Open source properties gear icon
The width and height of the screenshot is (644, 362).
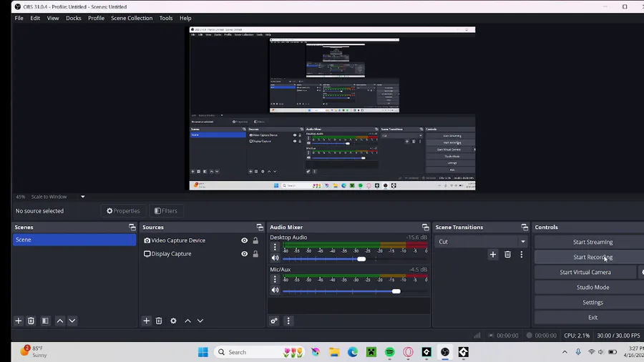pos(173,321)
